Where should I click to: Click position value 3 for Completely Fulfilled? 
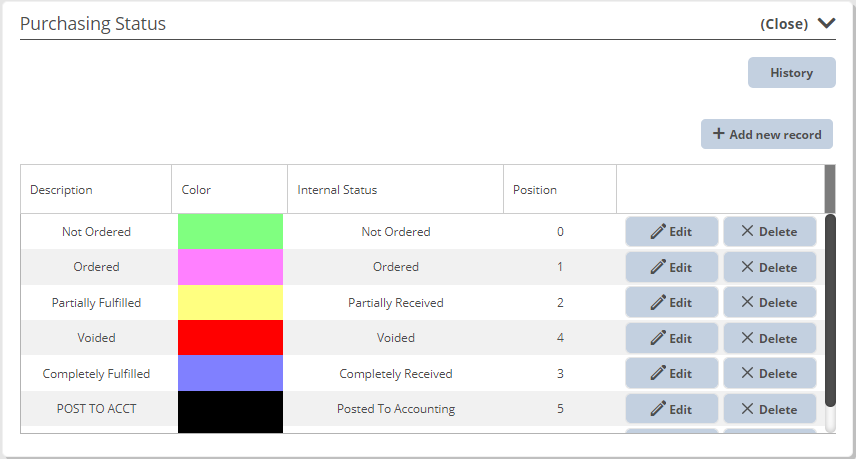pos(560,373)
